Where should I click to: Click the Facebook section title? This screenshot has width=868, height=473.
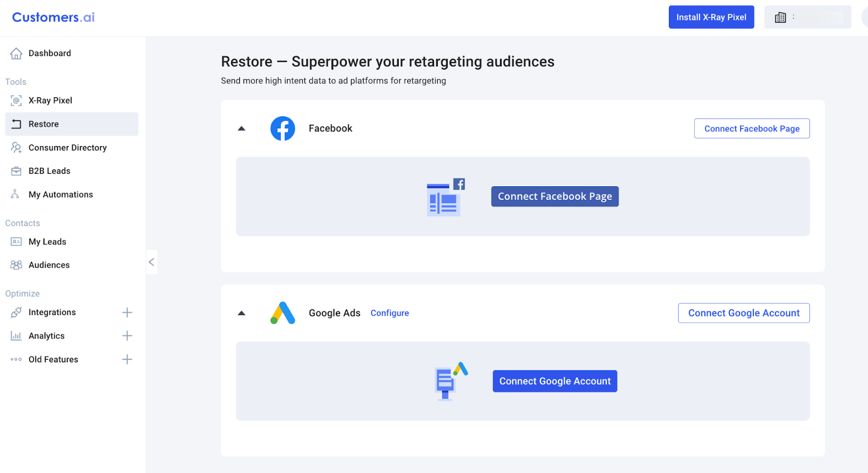[330, 129]
